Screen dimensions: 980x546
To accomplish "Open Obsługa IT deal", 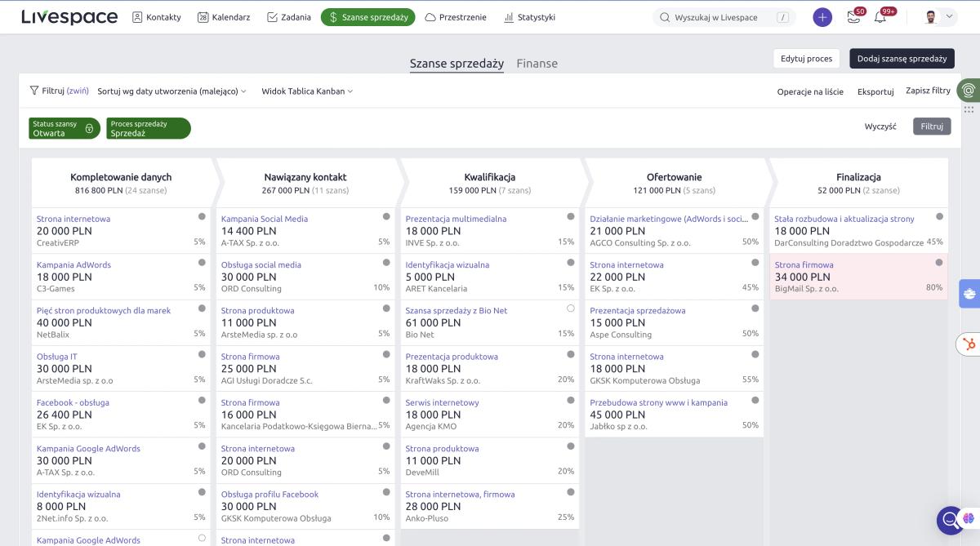I will click(57, 357).
